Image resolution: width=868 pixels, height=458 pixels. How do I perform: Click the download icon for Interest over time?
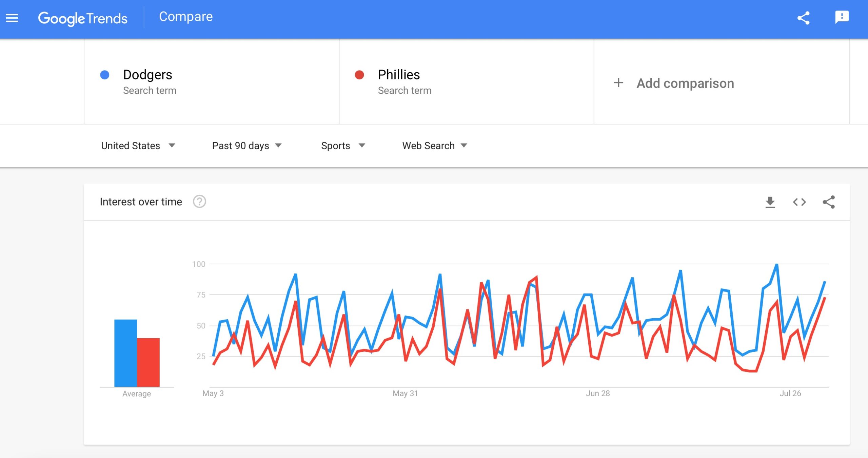[x=770, y=202]
